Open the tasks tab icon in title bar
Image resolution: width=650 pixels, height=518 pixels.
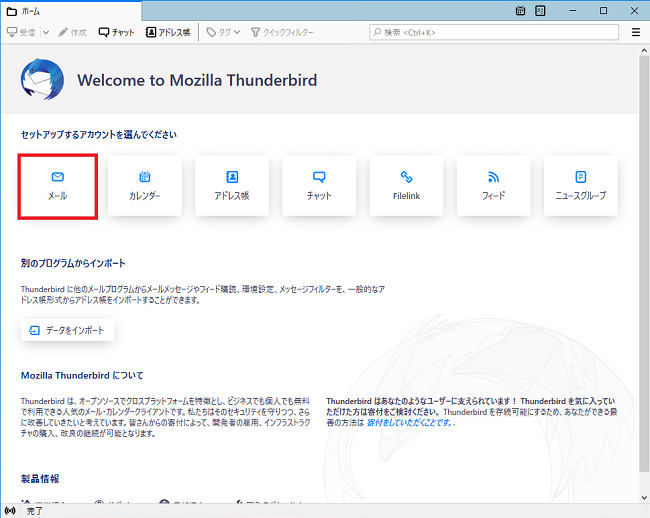click(541, 10)
